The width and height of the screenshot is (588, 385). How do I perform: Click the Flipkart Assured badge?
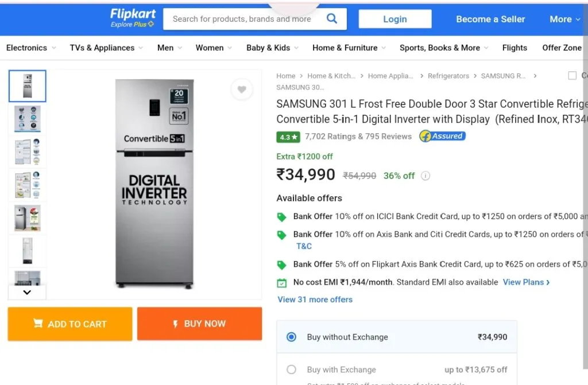443,136
